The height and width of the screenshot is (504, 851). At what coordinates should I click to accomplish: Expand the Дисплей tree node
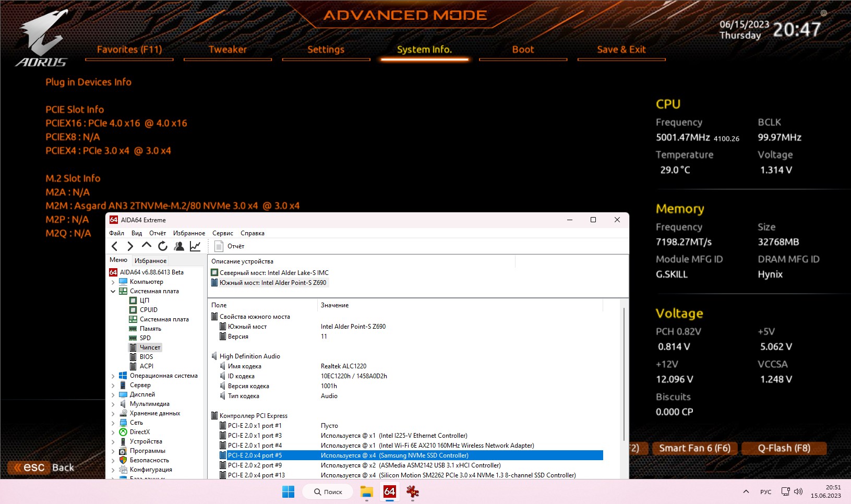point(113,394)
